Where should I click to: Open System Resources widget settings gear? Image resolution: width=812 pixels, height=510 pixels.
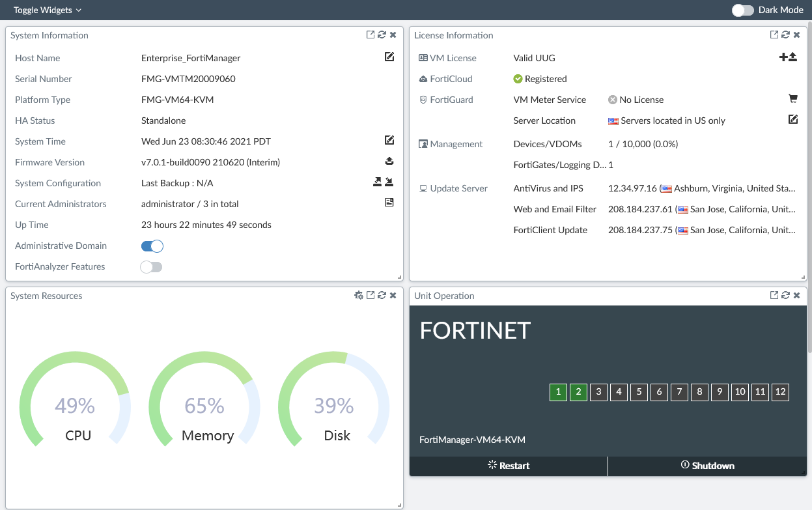pos(359,295)
